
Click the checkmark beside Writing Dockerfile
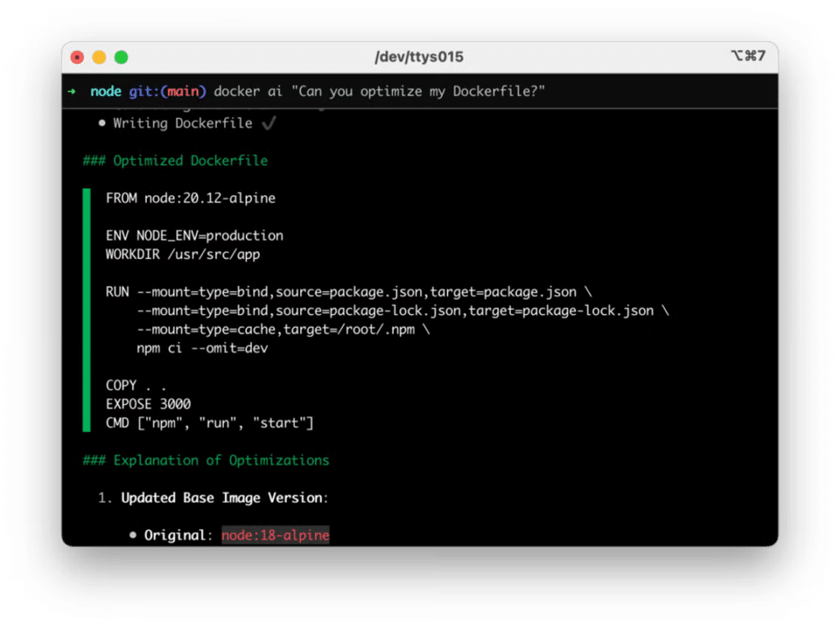267,124
